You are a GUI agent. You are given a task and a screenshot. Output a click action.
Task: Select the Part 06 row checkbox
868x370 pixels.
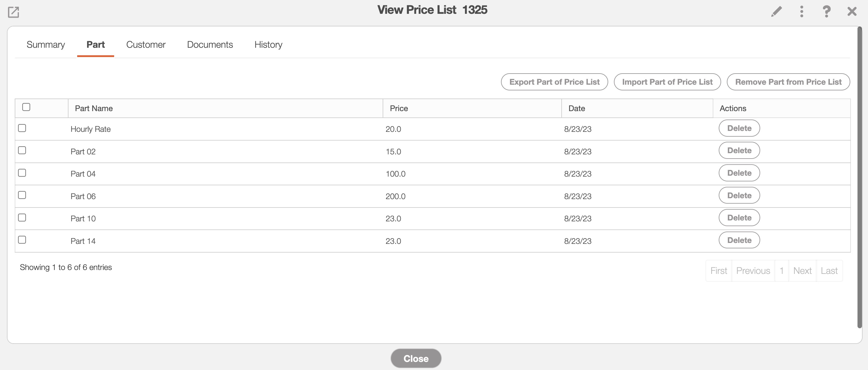[22, 195]
